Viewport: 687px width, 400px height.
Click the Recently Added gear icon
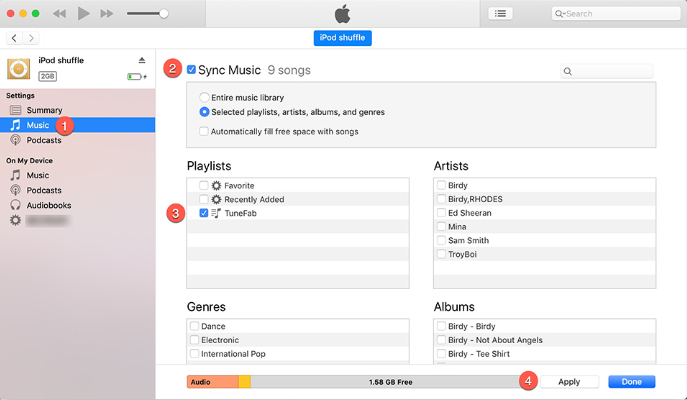point(216,199)
